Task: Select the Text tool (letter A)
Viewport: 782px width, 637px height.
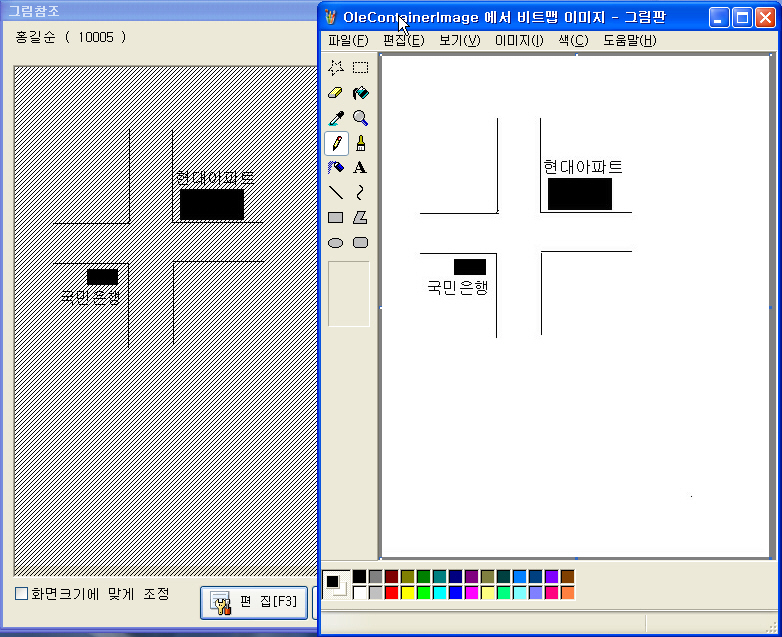Action: pos(360,168)
